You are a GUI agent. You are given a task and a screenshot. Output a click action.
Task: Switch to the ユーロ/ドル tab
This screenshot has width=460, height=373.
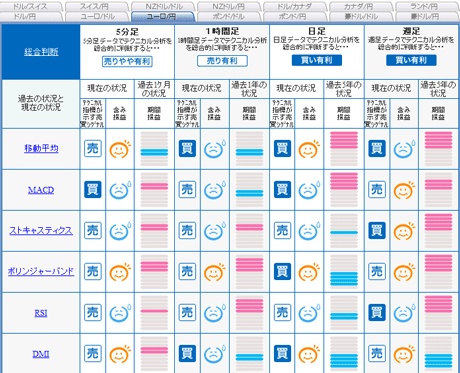(97, 17)
